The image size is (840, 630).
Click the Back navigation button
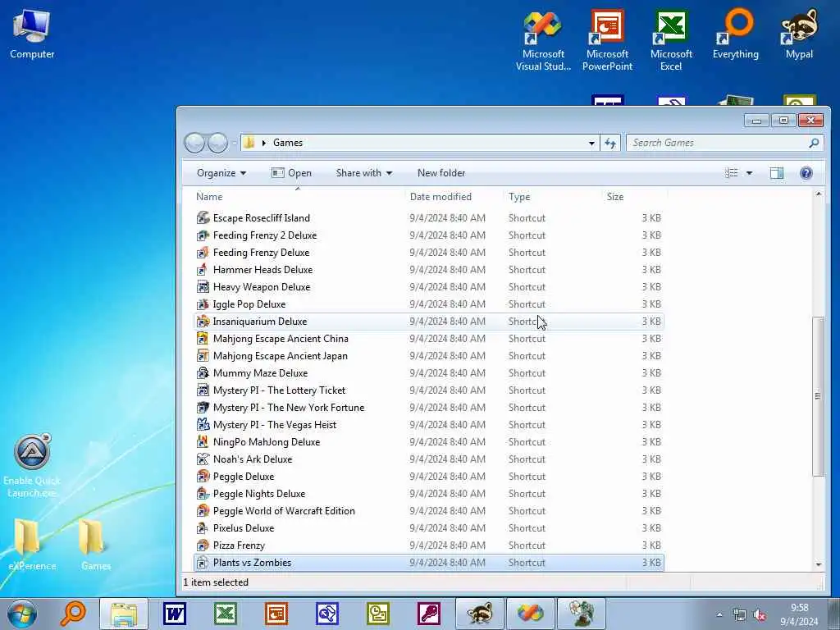pos(194,143)
